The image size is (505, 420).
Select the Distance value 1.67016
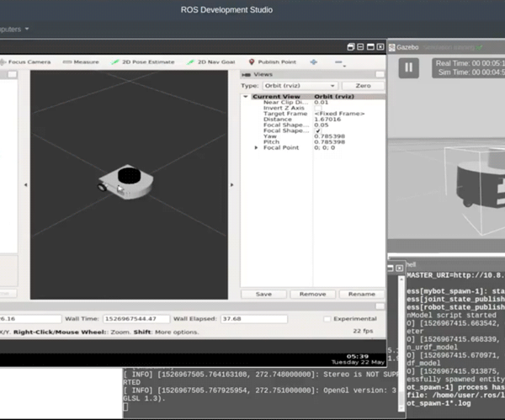(327, 120)
